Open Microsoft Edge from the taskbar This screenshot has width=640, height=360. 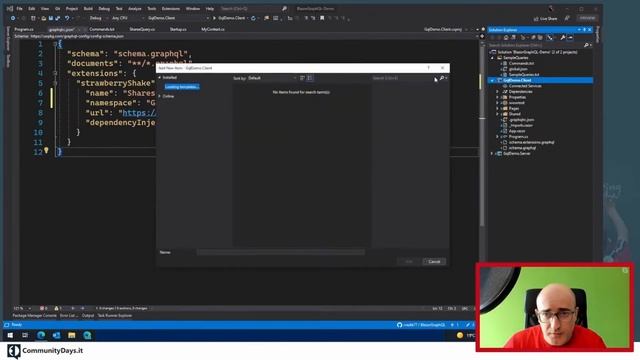(41, 336)
